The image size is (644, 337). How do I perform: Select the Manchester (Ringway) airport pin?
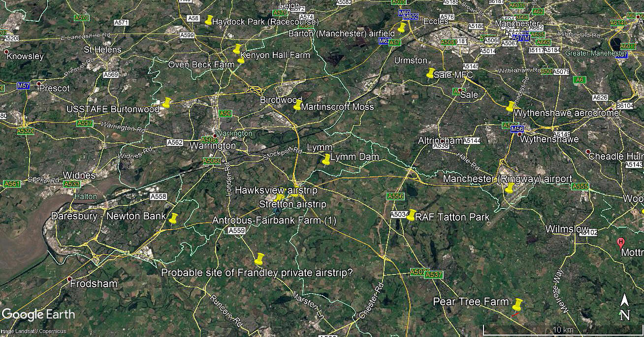coord(510,188)
